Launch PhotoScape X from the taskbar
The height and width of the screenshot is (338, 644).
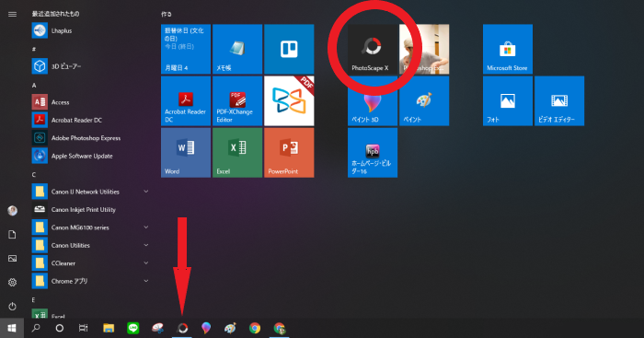tap(182, 328)
